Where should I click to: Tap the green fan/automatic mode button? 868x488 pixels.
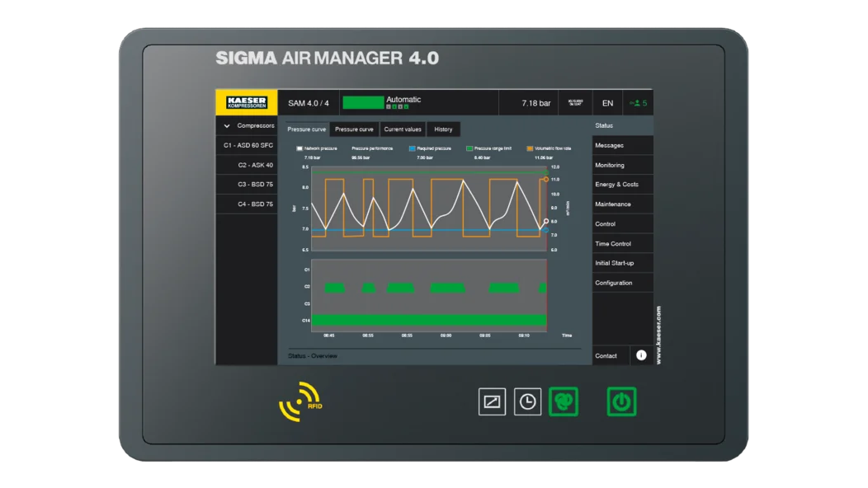point(564,401)
